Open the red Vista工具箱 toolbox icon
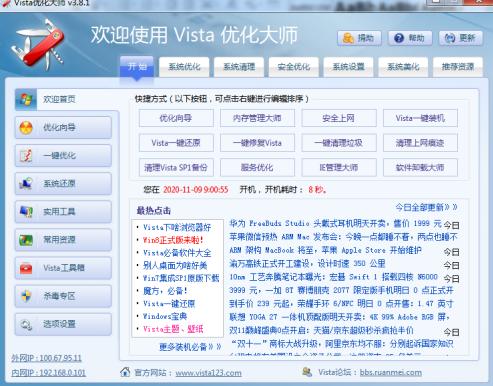This screenshot has height=386, width=493. (26, 268)
